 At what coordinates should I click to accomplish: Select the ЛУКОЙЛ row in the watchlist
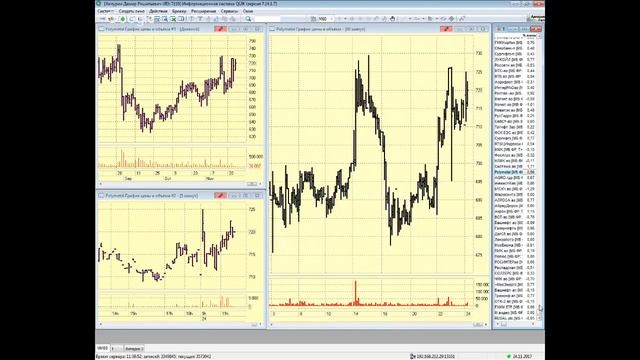(x=515, y=60)
